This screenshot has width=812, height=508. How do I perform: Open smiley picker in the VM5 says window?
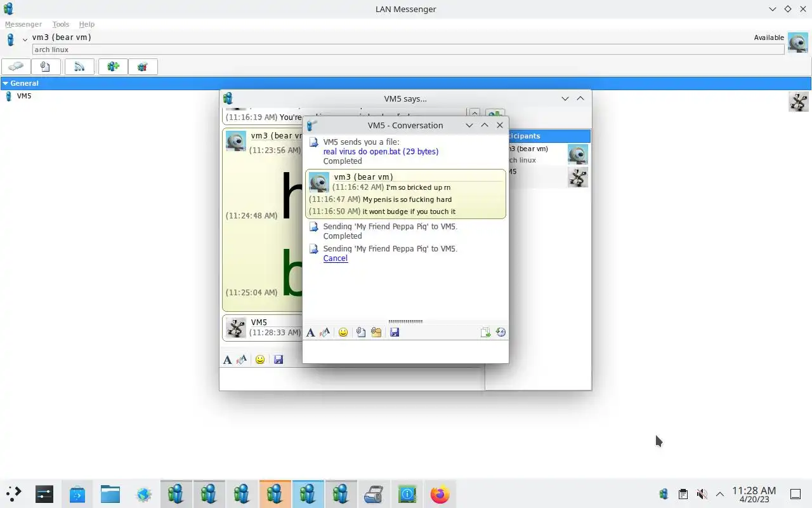coord(260,359)
